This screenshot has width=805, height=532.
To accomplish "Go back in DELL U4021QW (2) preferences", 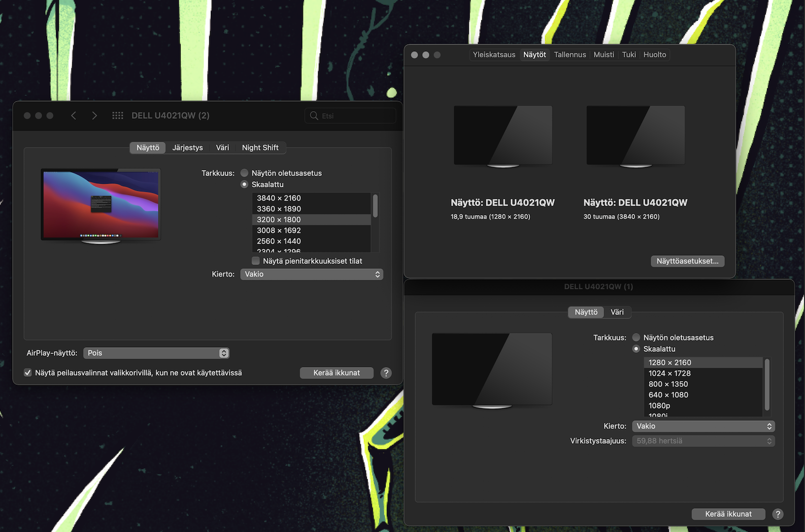I will coord(74,116).
